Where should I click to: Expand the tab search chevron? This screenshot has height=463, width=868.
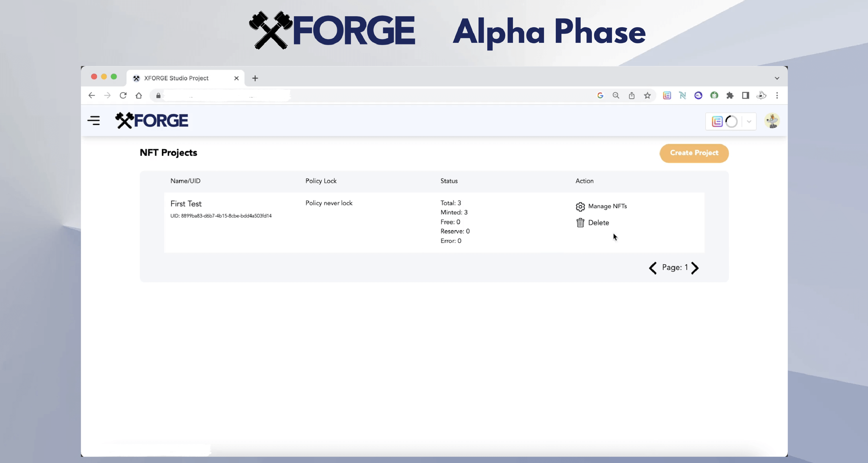pyautogui.click(x=777, y=78)
